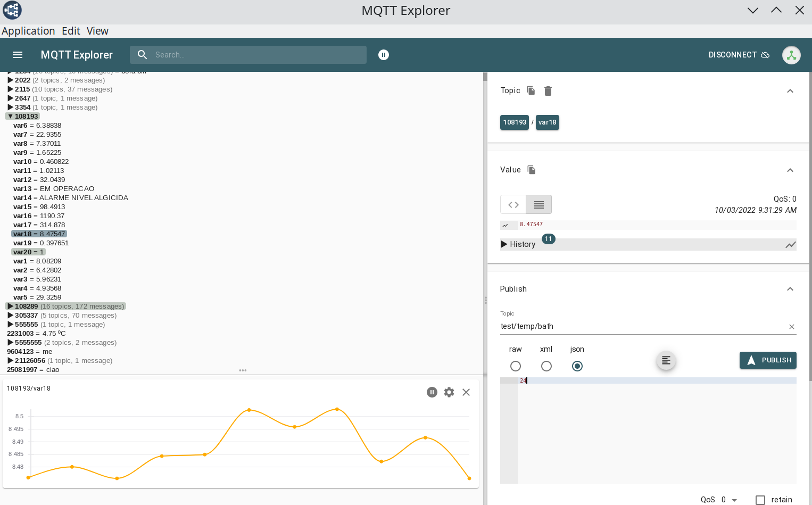812x505 pixels.
Task: Click the History count badge 11
Action: tap(549, 239)
